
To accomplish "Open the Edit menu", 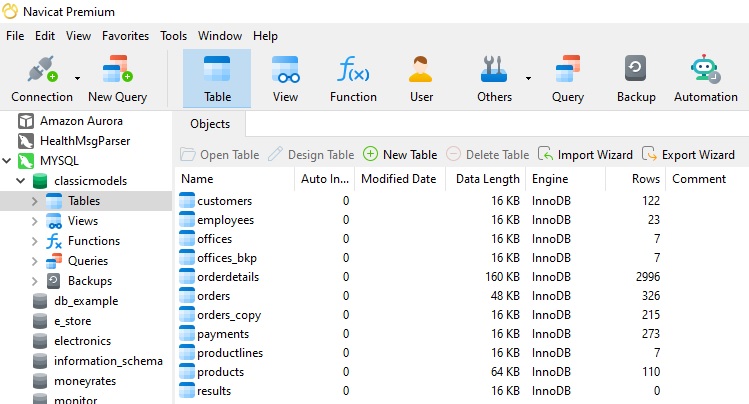I will point(45,36).
